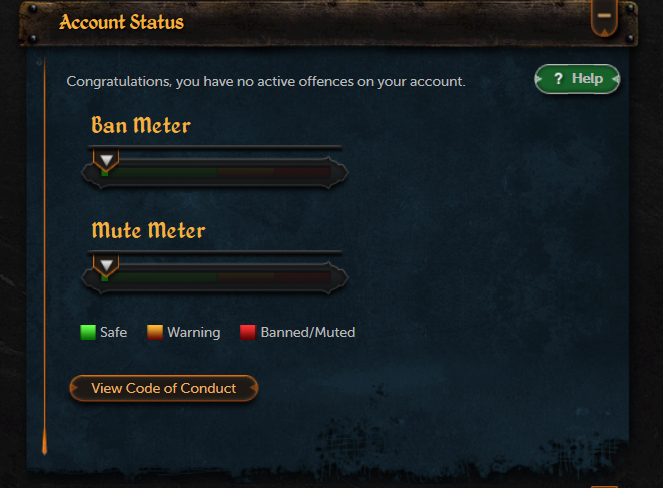Click the no active offences message text

pos(266,81)
